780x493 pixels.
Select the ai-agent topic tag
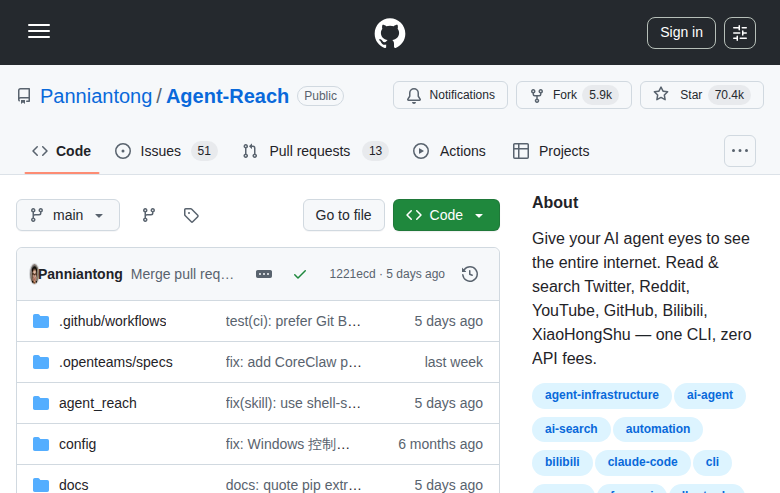(x=710, y=395)
